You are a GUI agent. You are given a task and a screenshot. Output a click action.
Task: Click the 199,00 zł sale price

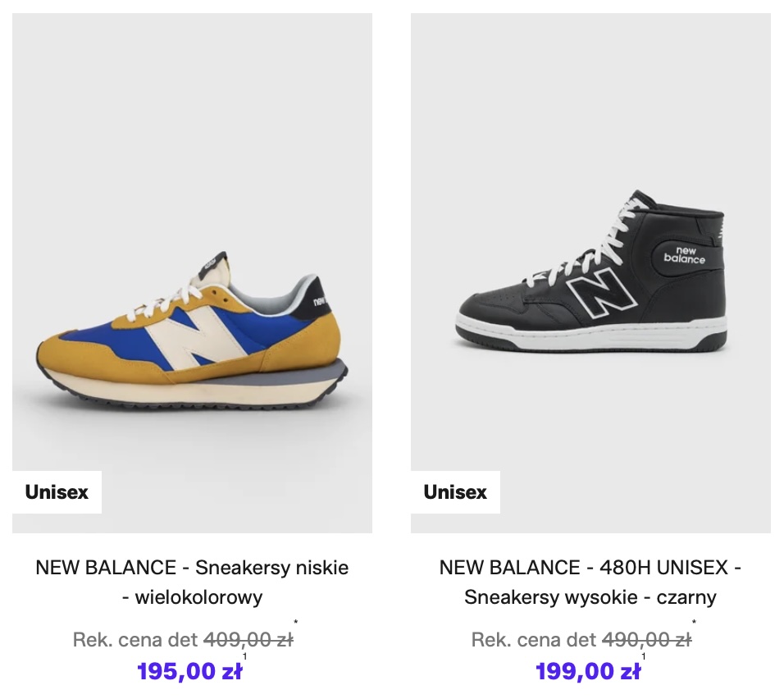(588, 671)
